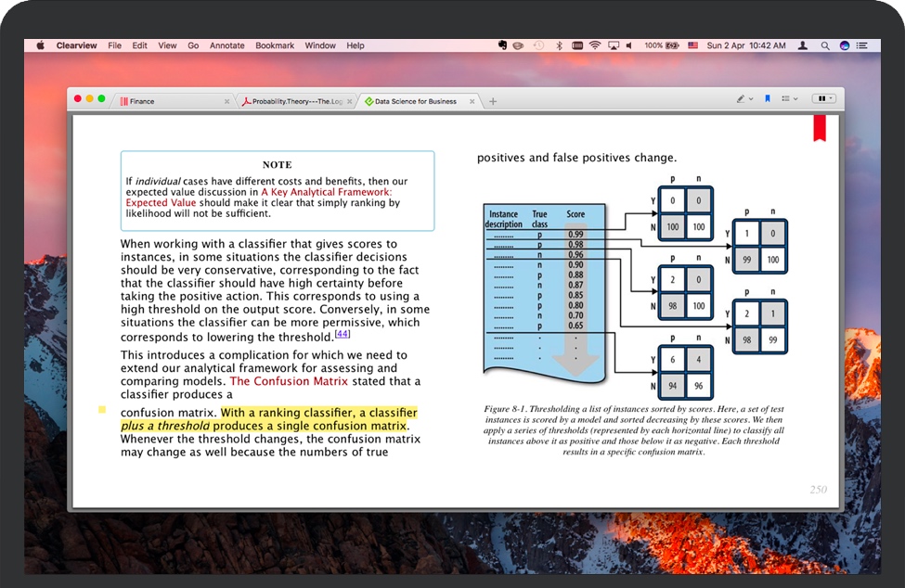Open a new tab with plus button
This screenshot has width=905, height=588.
[493, 101]
